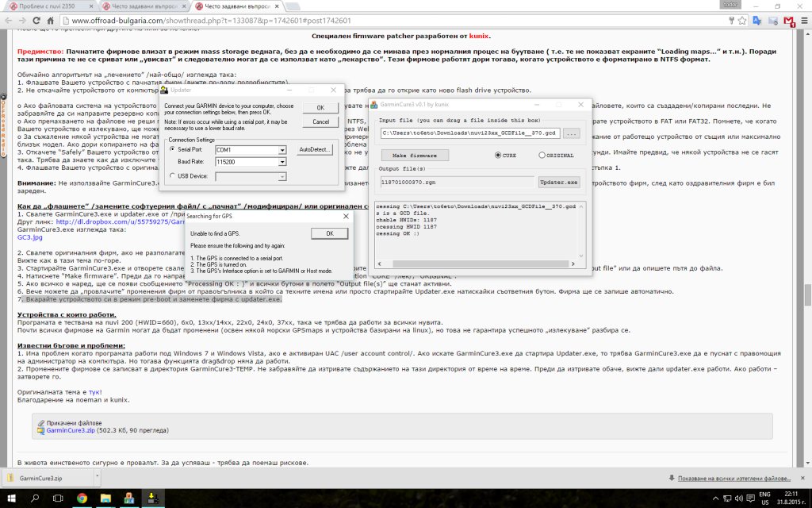The height and width of the screenshot is (508, 812).
Task: Select the Serial Port radio button
Action: tap(172, 149)
